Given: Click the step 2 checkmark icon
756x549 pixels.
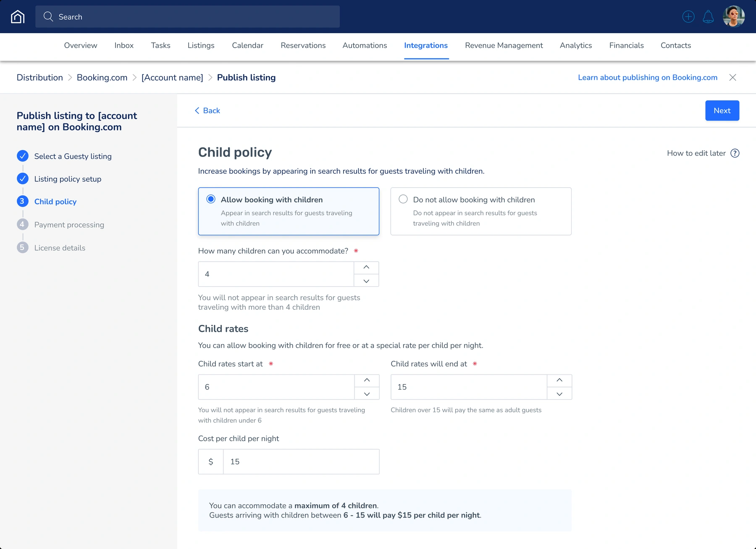Looking at the screenshot, I should [x=23, y=179].
